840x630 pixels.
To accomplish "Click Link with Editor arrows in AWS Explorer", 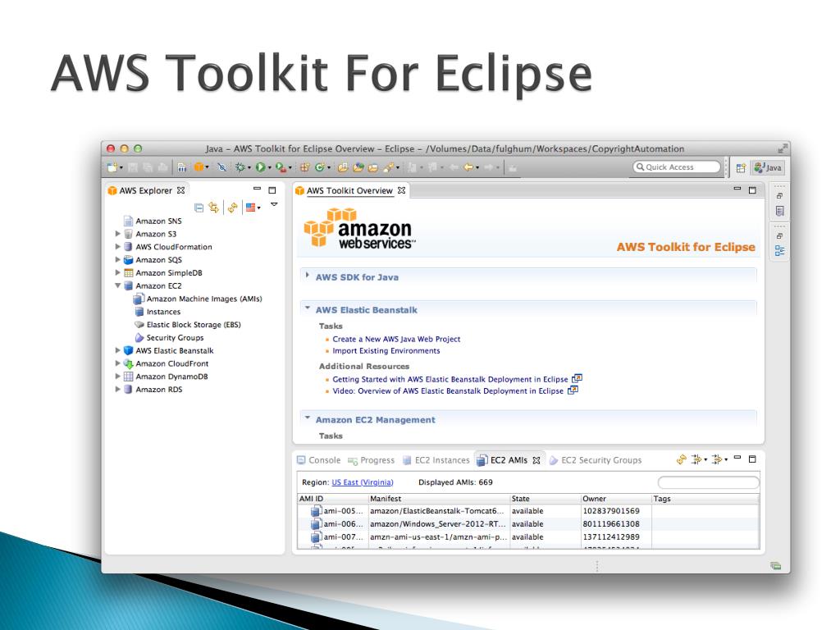I will (x=214, y=208).
